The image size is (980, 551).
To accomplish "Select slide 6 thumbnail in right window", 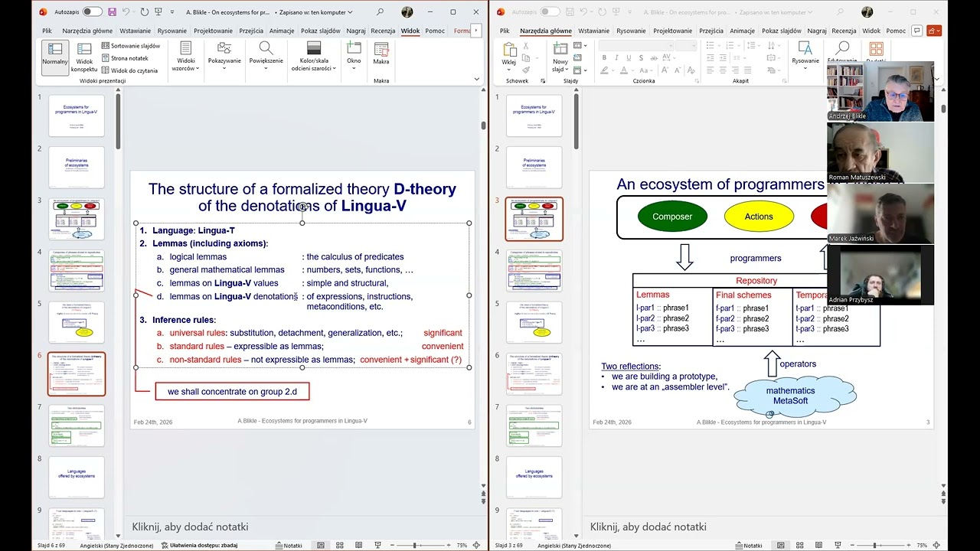I will (534, 374).
